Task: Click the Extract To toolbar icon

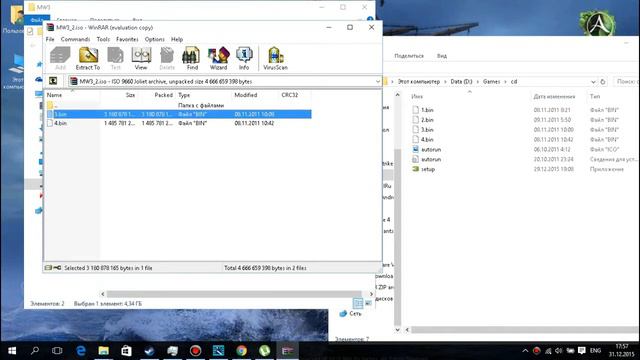Action: pyautogui.click(x=88, y=58)
